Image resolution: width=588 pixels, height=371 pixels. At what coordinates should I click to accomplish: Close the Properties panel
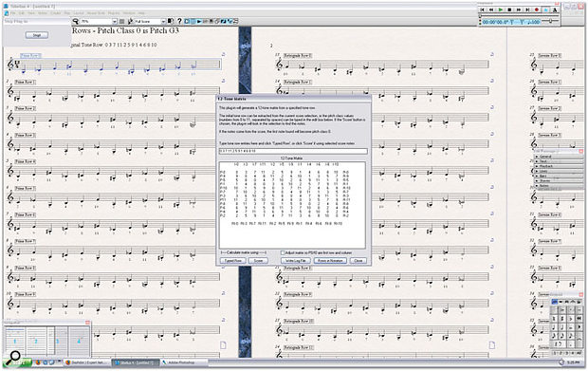point(580,151)
